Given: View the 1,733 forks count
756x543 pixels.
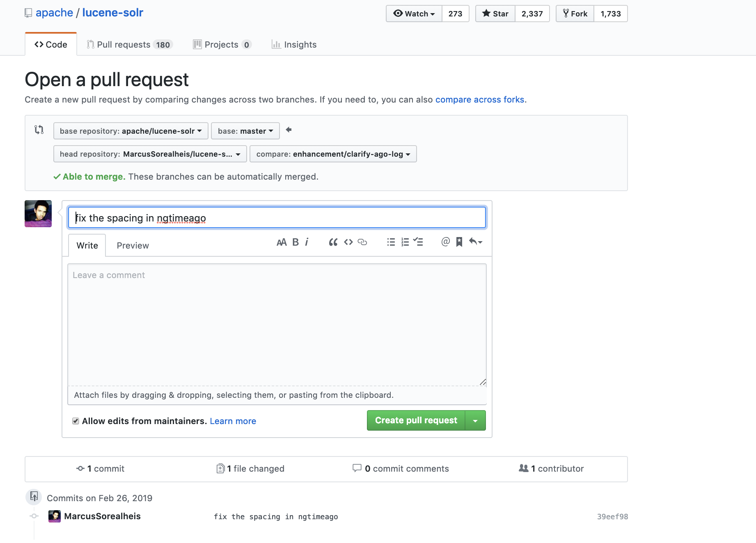Looking at the screenshot, I should pyautogui.click(x=611, y=14).
